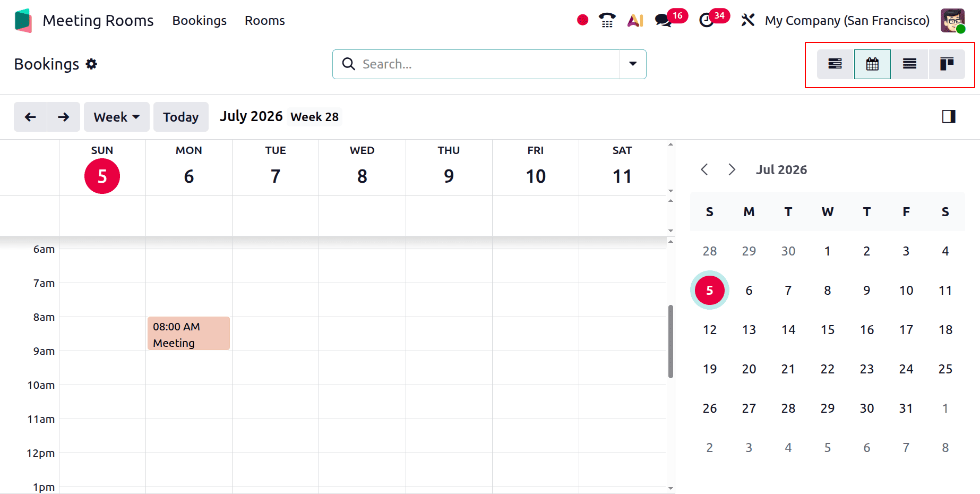Open the AI assistant icon

(635, 20)
